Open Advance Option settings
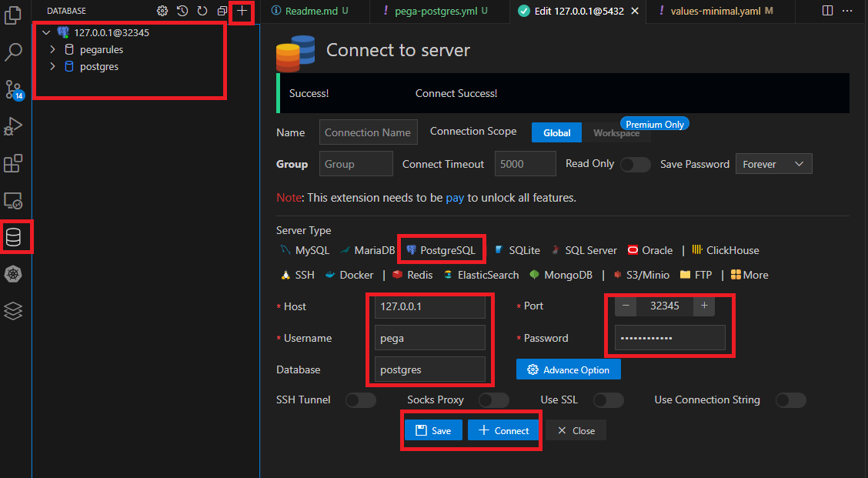This screenshot has width=868, height=478. [569, 369]
